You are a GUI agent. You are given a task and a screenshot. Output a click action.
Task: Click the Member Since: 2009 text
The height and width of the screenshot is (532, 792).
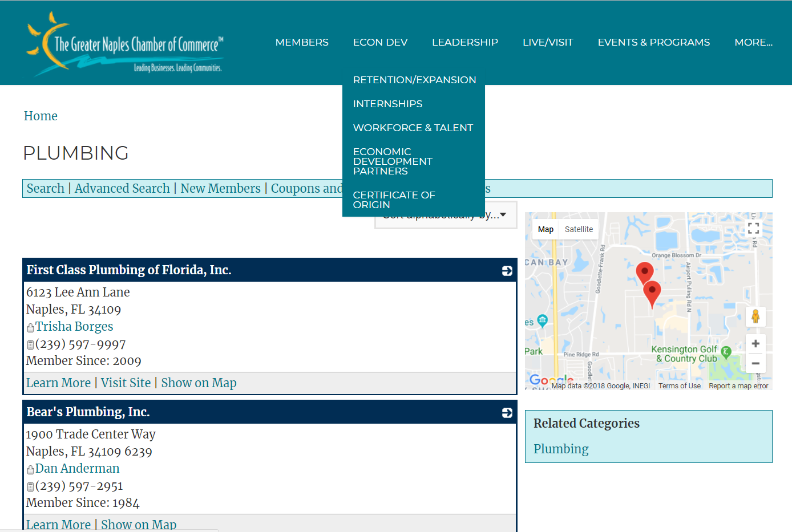84,360
